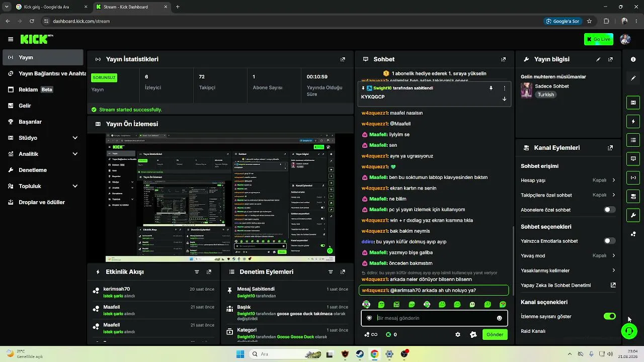Filter the Denetim Eylemleri list
The image size is (644, 362).
click(331, 271)
